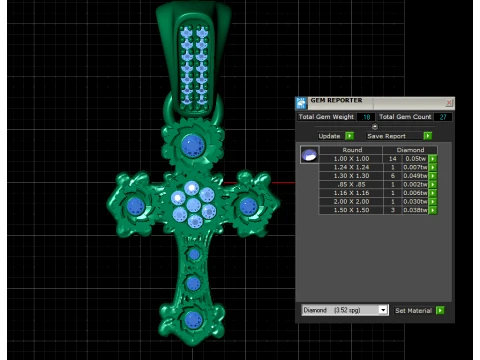Click the Total Gem Count value field
This screenshot has height=360, width=480.
coord(443,117)
